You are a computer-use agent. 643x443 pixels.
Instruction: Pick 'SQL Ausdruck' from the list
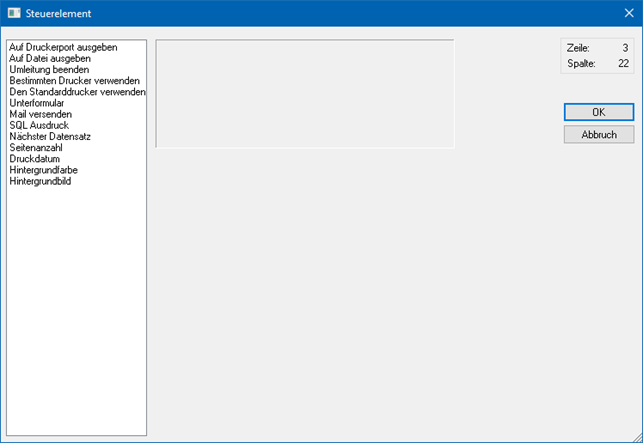(38, 126)
